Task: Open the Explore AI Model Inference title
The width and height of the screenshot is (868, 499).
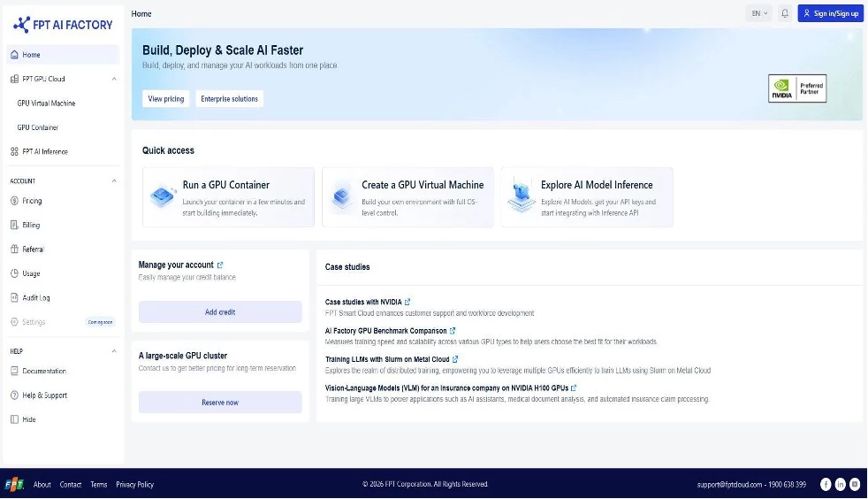Action: (x=597, y=185)
